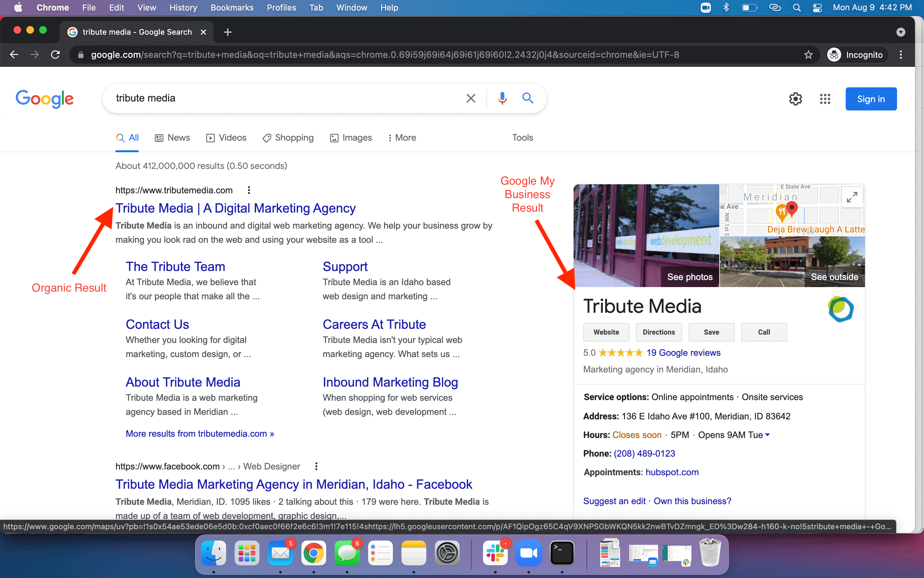This screenshot has width=924, height=578.
Task: Switch to the Images tab
Action: pyautogui.click(x=350, y=138)
